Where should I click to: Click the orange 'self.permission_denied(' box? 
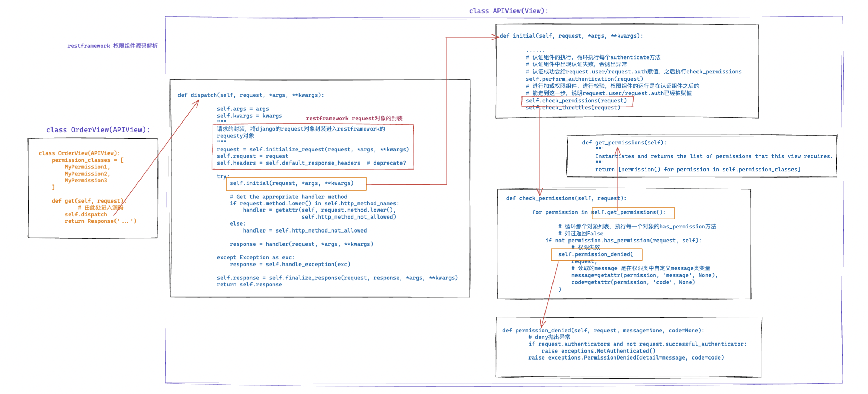pyautogui.click(x=596, y=254)
